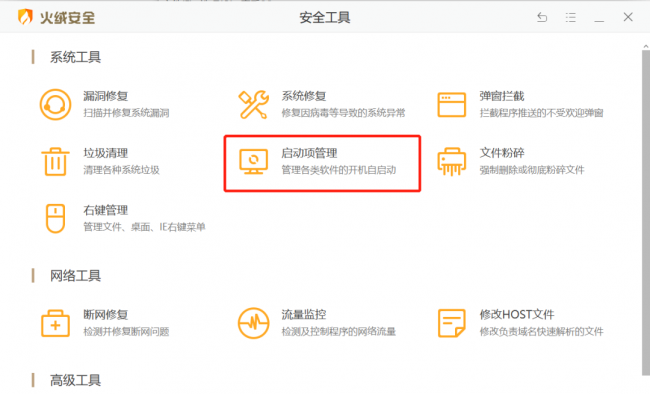Open the title bar menu list icon
Image resolution: width=650 pixels, height=394 pixels.
point(571,17)
